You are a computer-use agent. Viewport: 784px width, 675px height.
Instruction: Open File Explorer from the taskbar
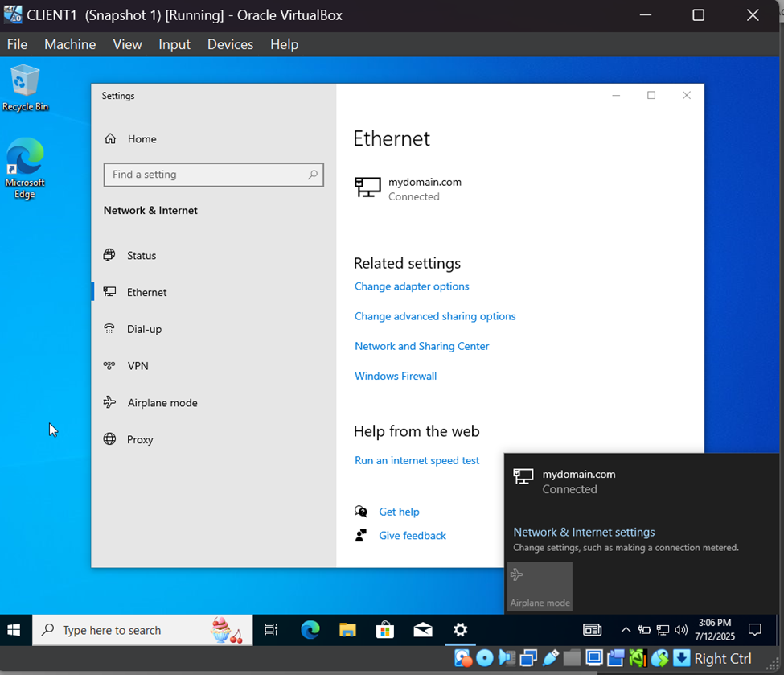click(x=347, y=630)
